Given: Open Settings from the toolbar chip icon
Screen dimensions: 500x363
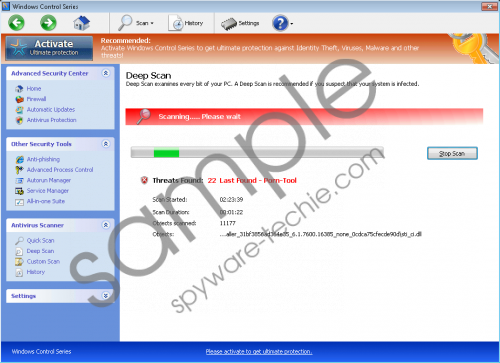Looking at the screenshot, I should coord(229,24).
